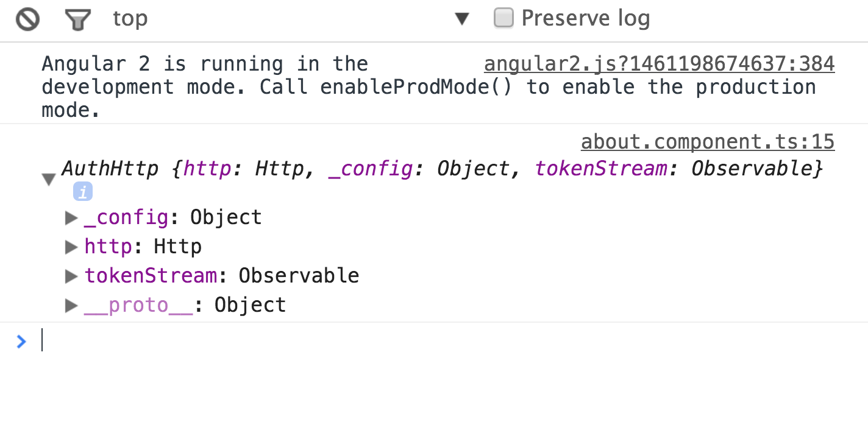
Task: Expand the _config Object property
Action: pos(71,217)
